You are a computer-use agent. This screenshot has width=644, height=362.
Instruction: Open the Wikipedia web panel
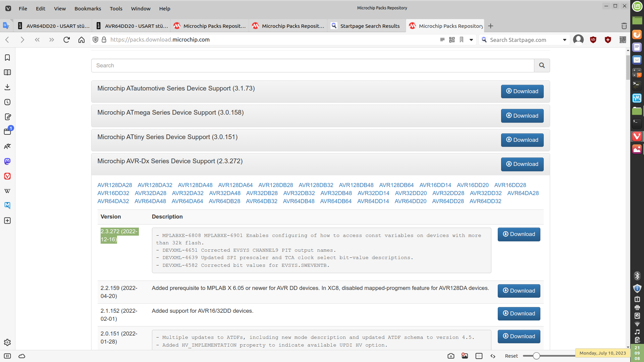point(7,191)
